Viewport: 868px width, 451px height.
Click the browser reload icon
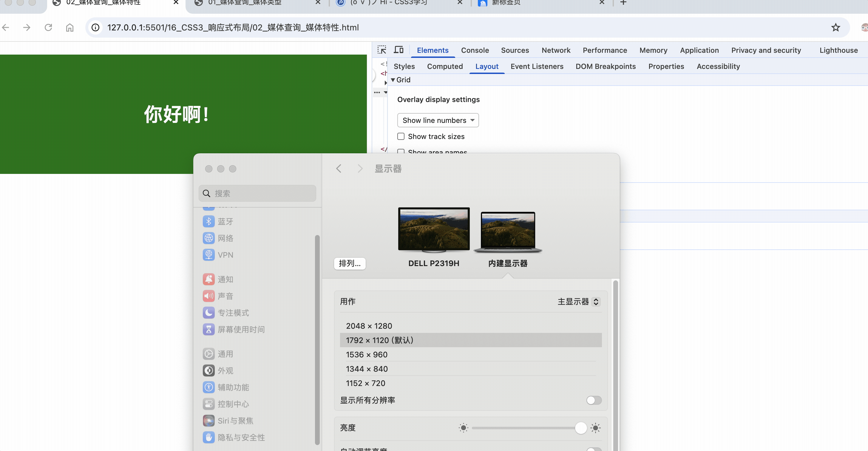[48, 27]
